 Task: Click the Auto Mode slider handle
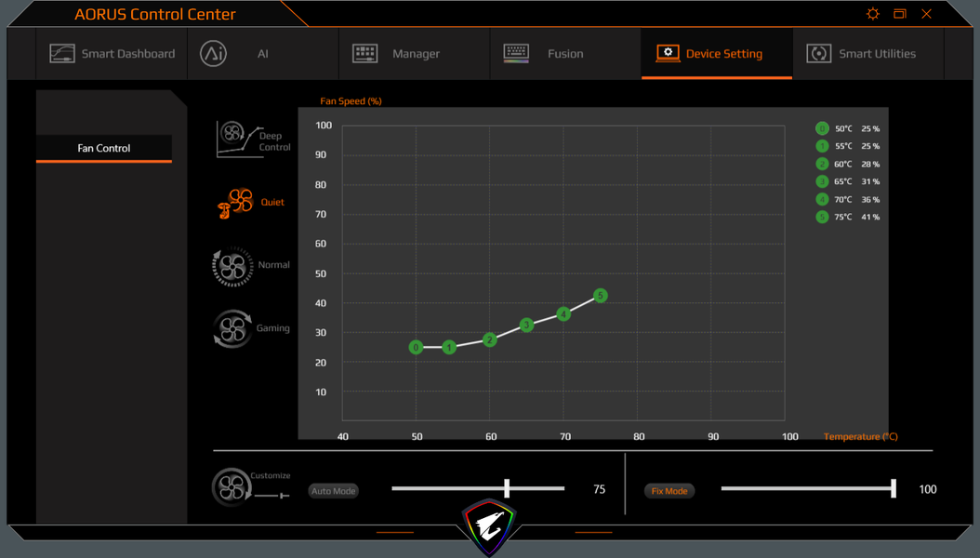(507, 488)
